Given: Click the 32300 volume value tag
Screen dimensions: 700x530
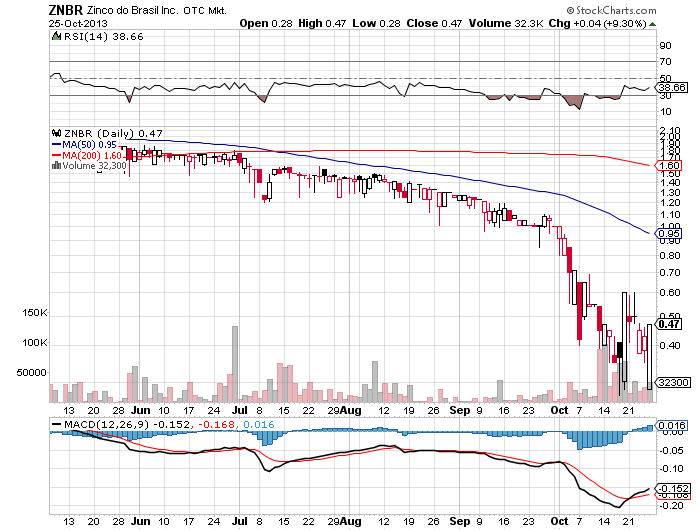Looking at the screenshot, I should pos(673,383).
